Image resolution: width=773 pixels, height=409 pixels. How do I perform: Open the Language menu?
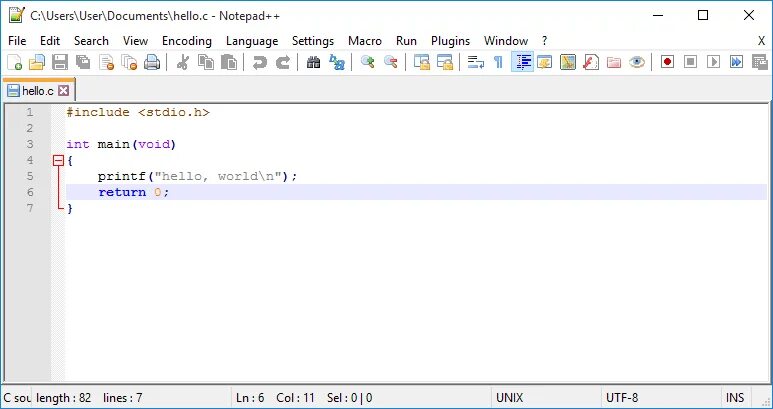pos(252,41)
